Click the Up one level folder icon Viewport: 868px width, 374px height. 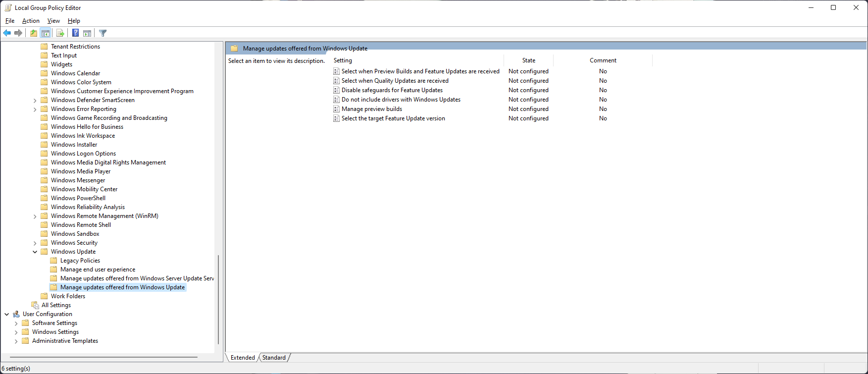[x=33, y=33]
